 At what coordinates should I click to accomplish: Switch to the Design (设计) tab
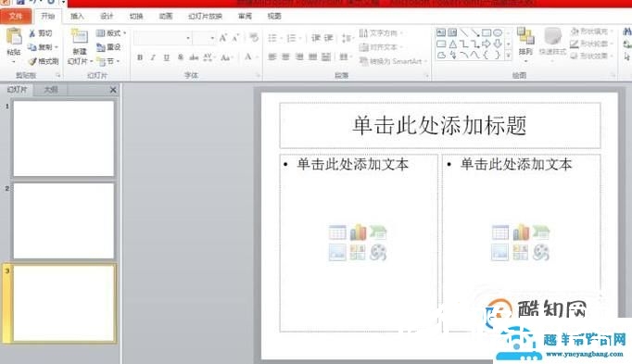point(107,16)
